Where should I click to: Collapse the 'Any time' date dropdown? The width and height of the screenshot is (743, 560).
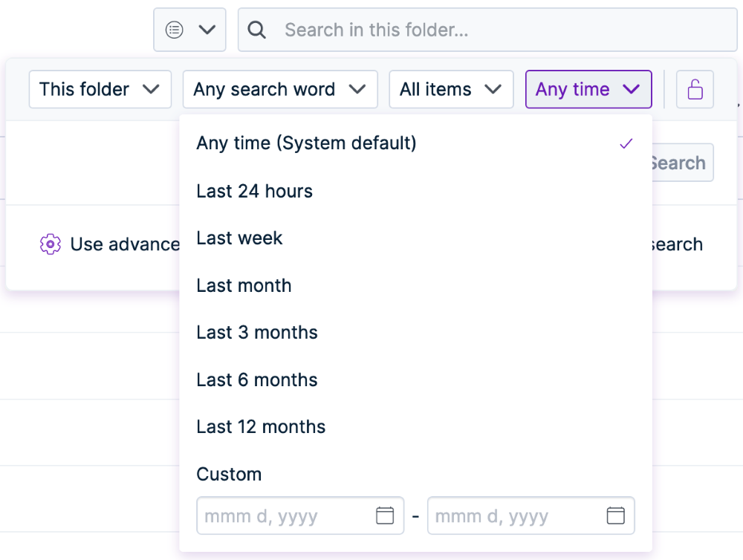[x=588, y=89]
